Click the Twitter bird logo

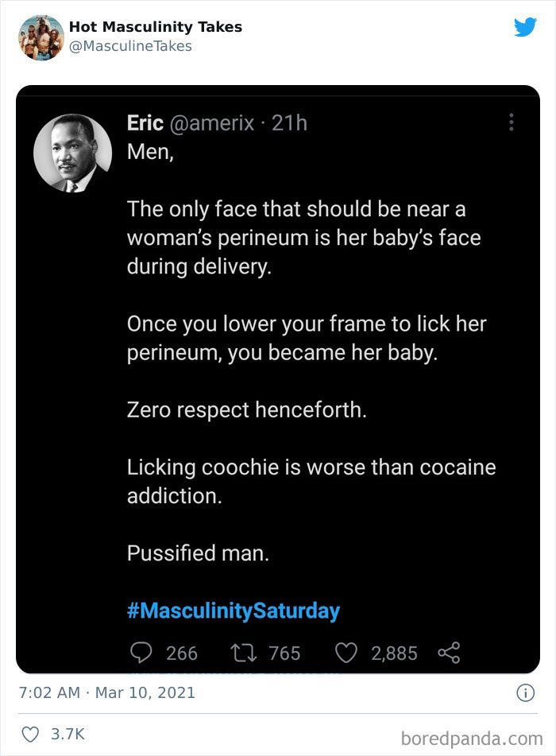coord(526,26)
